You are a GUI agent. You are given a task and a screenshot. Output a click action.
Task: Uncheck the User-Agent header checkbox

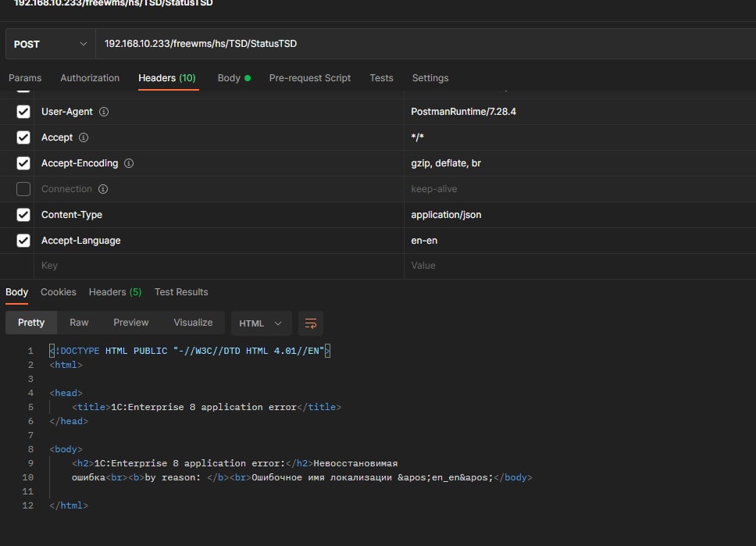(x=23, y=112)
